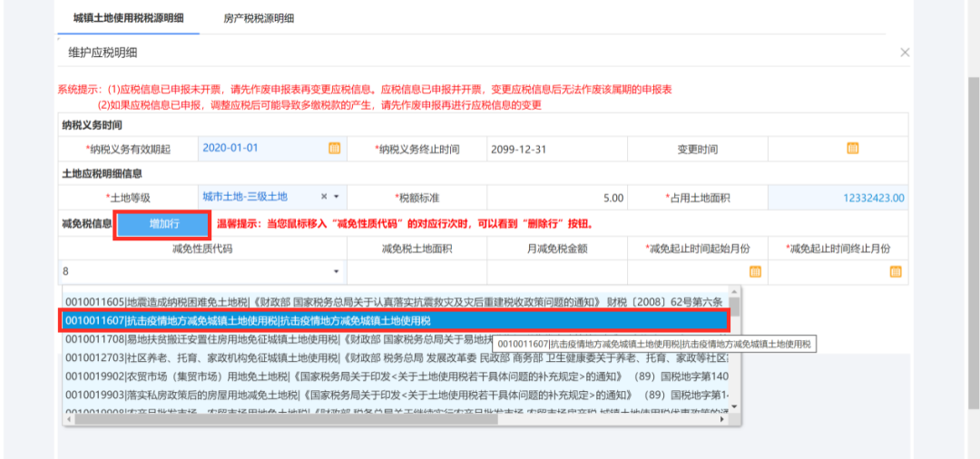The height and width of the screenshot is (459, 980).
Task: Open the 房产税税源明细 tab
Action: tap(259, 18)
